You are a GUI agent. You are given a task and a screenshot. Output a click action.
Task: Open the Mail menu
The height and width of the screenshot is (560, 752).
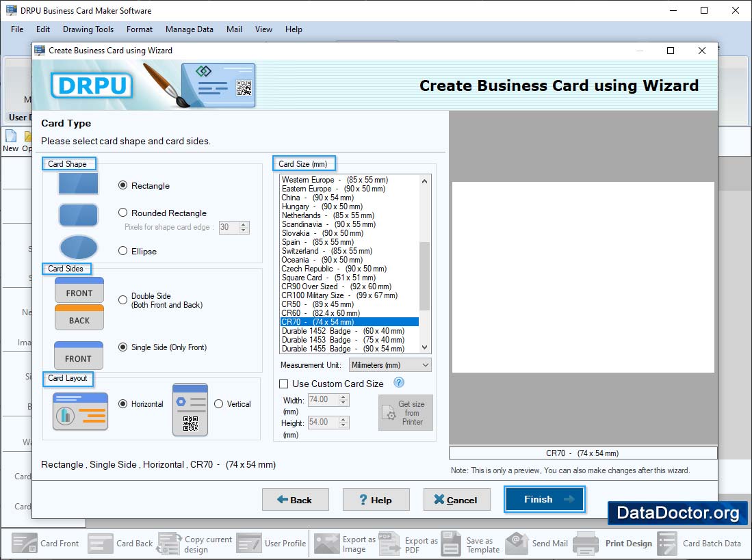(x=234, y=29)
